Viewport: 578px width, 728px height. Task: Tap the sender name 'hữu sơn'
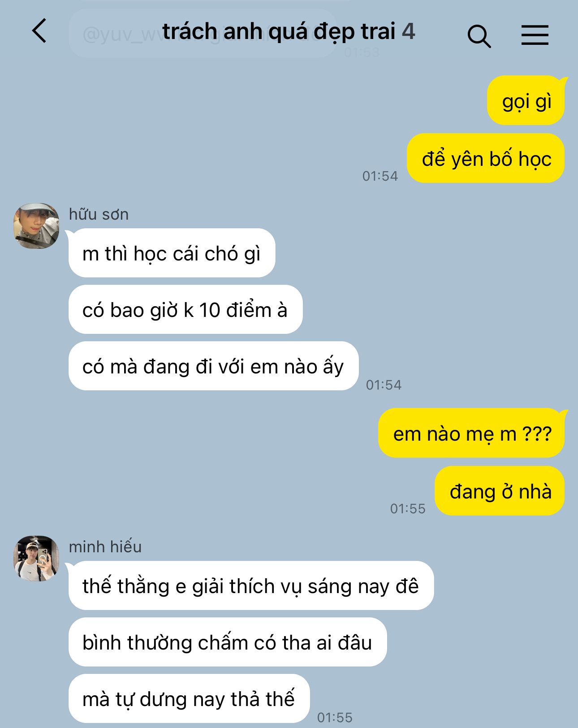click(99, 214)
